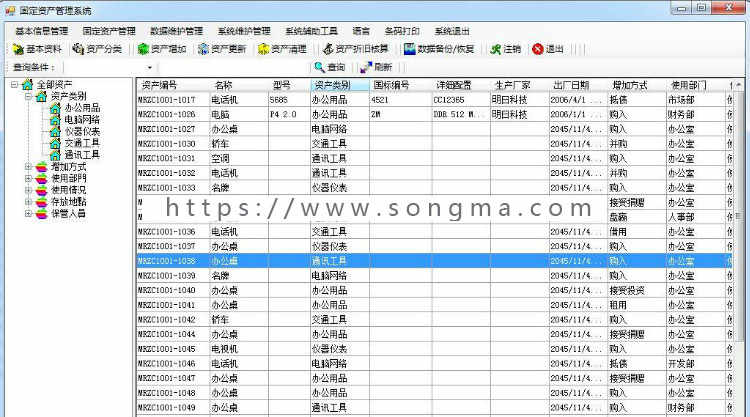750x417 pixels.
Task: Open the 查询条件 dropdown list
Action: coord(149,67)
